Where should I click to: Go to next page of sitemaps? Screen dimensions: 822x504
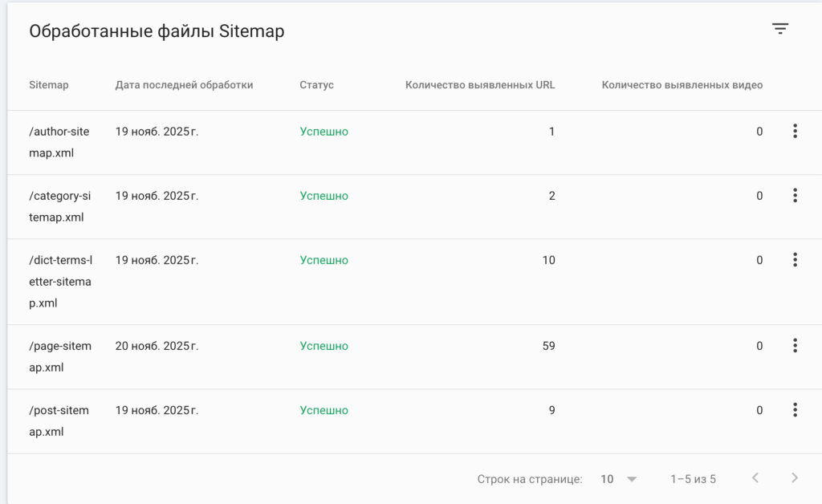(x=795, y=478)
